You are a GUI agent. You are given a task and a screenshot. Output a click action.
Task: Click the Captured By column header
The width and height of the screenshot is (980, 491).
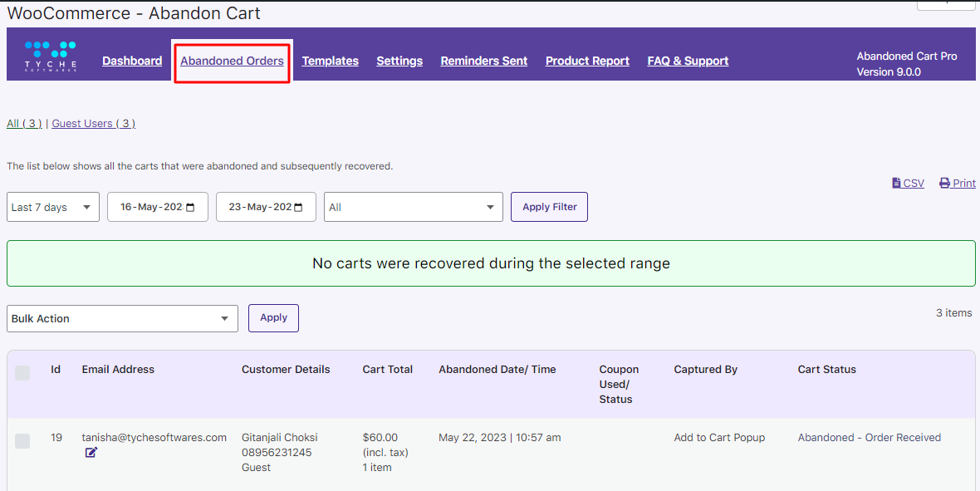pos(706,369)
